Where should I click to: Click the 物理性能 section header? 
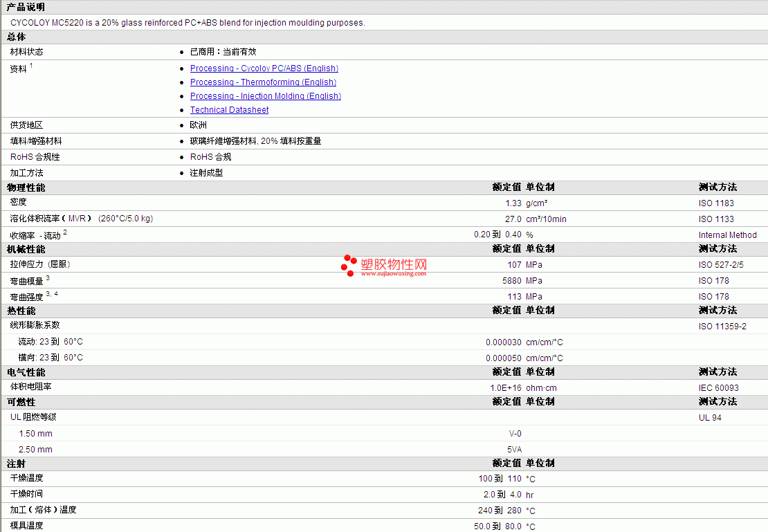point(26,187)
